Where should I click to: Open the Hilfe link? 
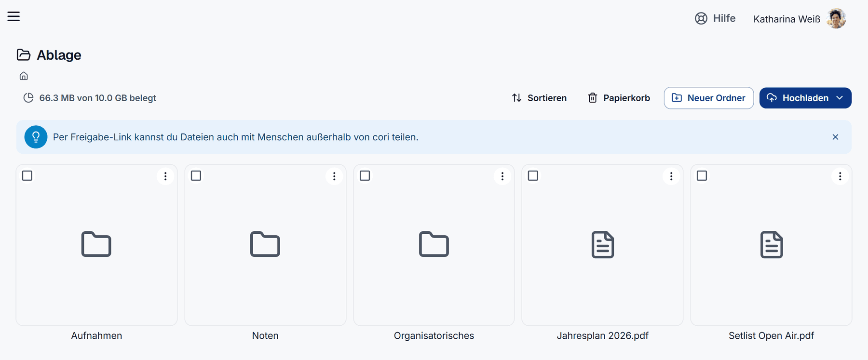(715, 18)
